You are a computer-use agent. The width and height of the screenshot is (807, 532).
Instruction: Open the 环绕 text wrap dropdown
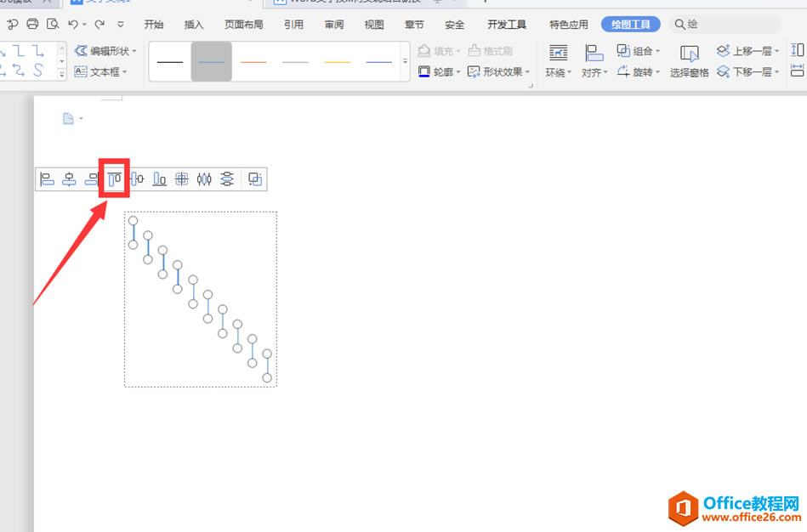[559, 61]
